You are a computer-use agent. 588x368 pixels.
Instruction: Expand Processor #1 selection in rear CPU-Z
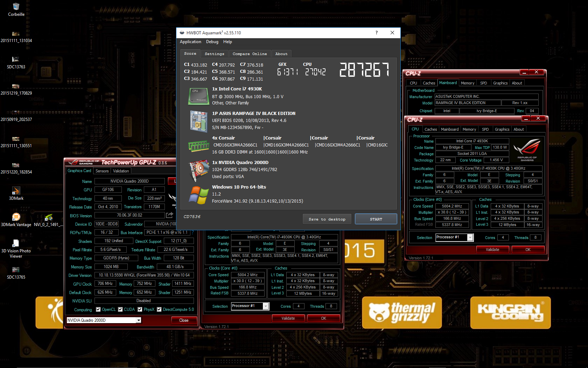tap(266, 306)
